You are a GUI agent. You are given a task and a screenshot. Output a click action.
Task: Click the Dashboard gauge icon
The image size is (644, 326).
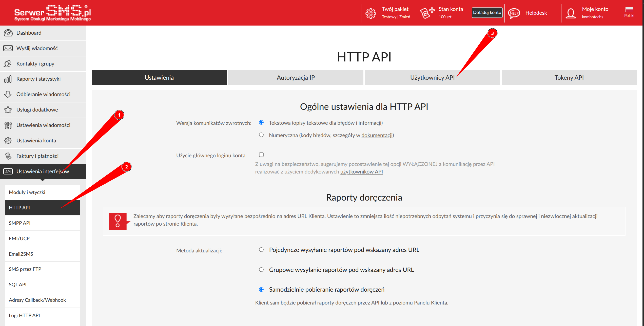coord(8,33)
